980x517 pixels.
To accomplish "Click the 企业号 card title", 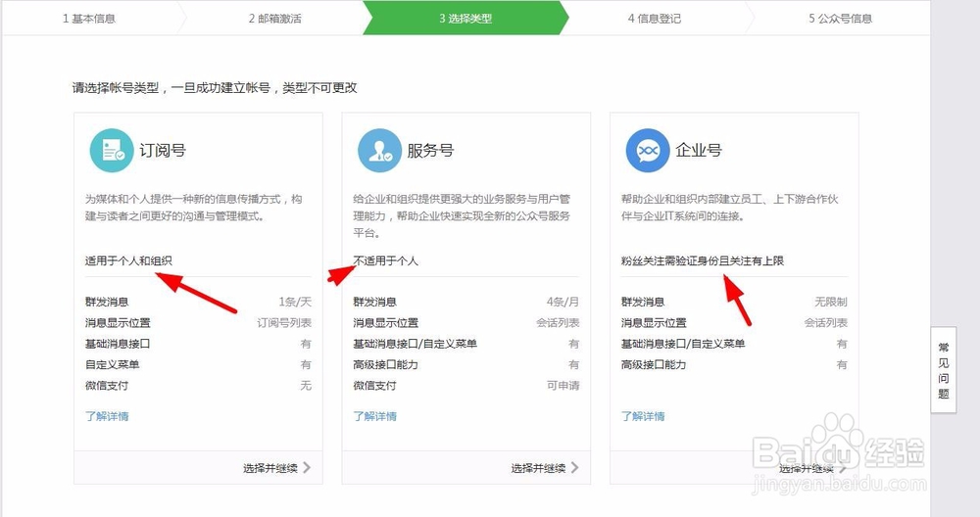I will [699, 151].
